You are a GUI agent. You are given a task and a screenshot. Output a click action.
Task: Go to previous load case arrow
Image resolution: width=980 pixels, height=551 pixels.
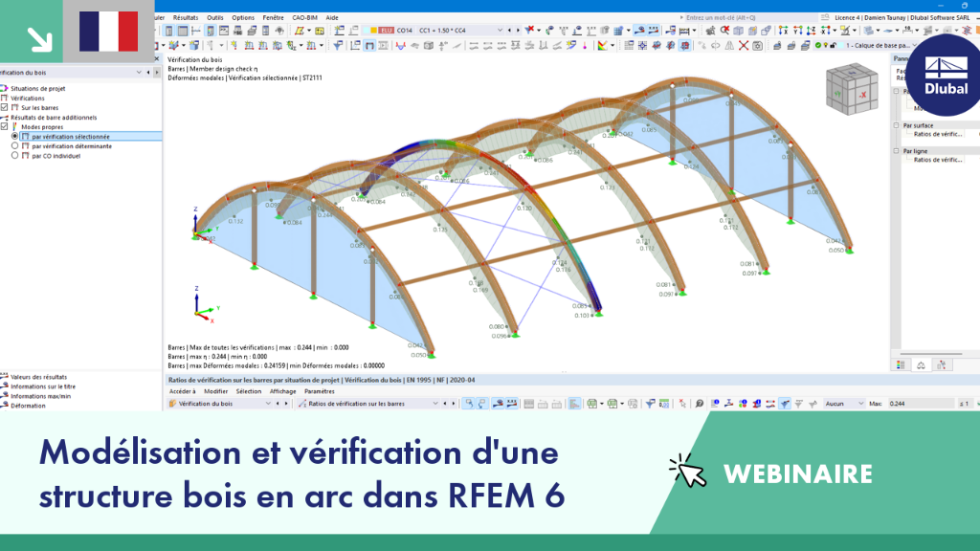coord(509,30)
